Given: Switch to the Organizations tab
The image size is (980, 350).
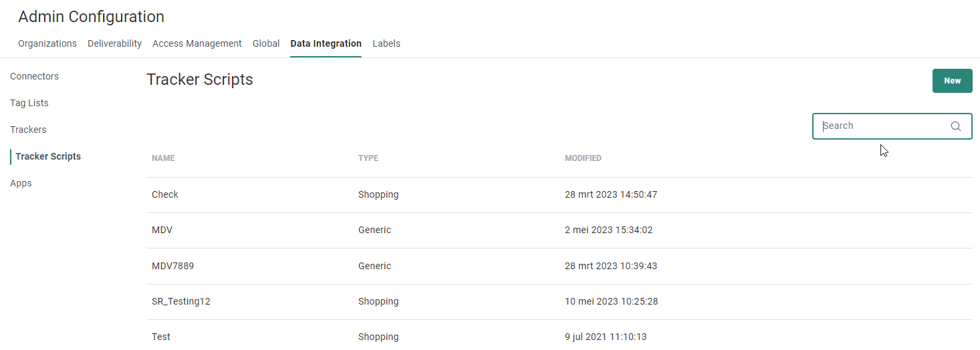Looking at the screenshot, I should 47,43.
